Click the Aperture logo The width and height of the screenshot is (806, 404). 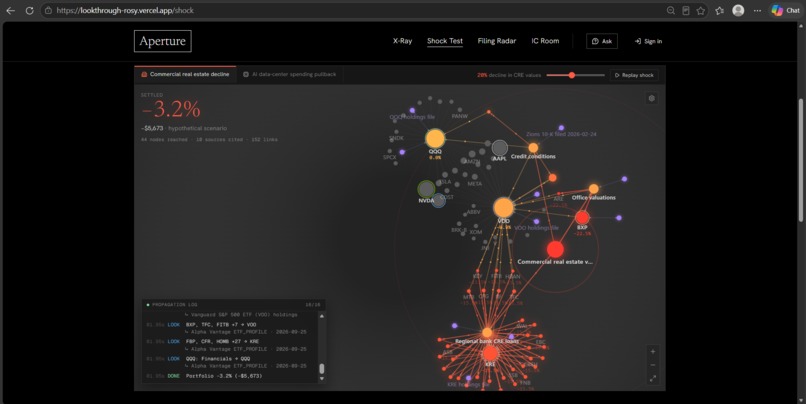[162, 41]
